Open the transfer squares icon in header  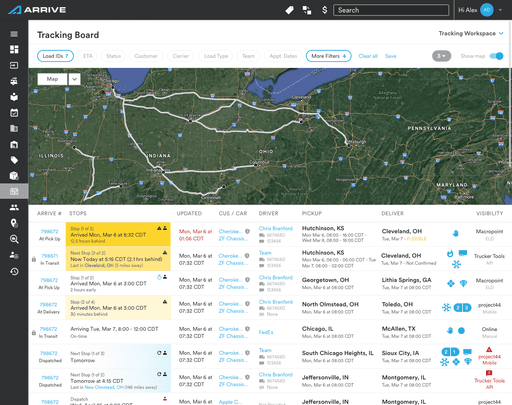[307, 10]
